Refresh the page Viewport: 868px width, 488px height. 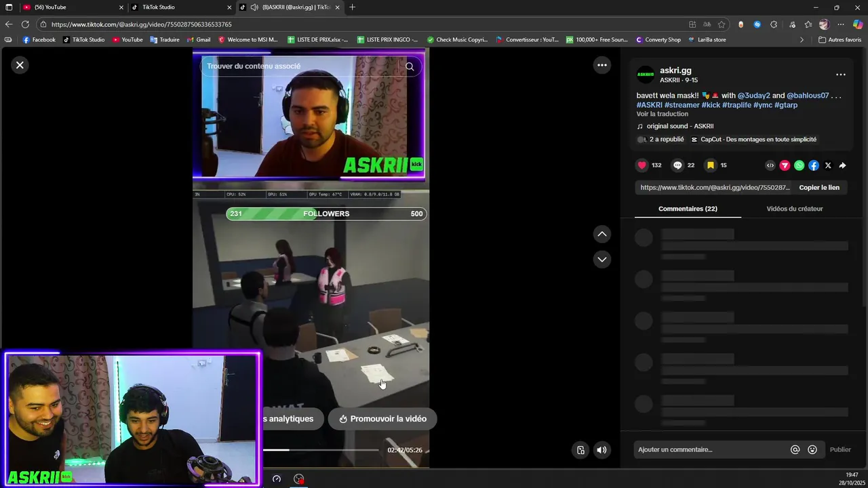click(25, 24)
